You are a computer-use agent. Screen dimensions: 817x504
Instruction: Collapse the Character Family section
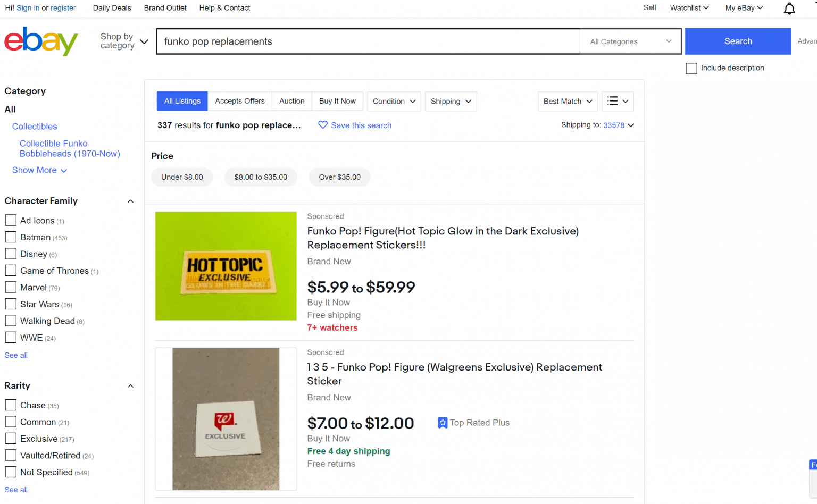click(130, 201)
